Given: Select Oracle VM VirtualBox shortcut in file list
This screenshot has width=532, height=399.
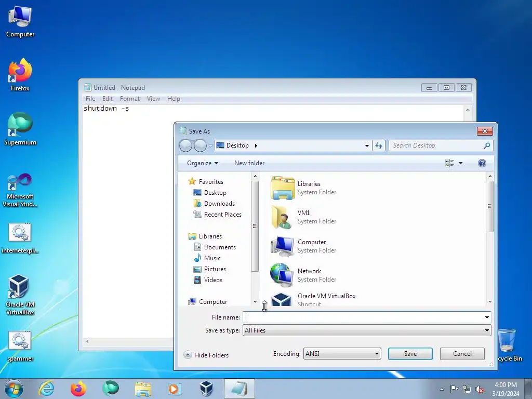Looking at the screenshot, I should 313,299.
